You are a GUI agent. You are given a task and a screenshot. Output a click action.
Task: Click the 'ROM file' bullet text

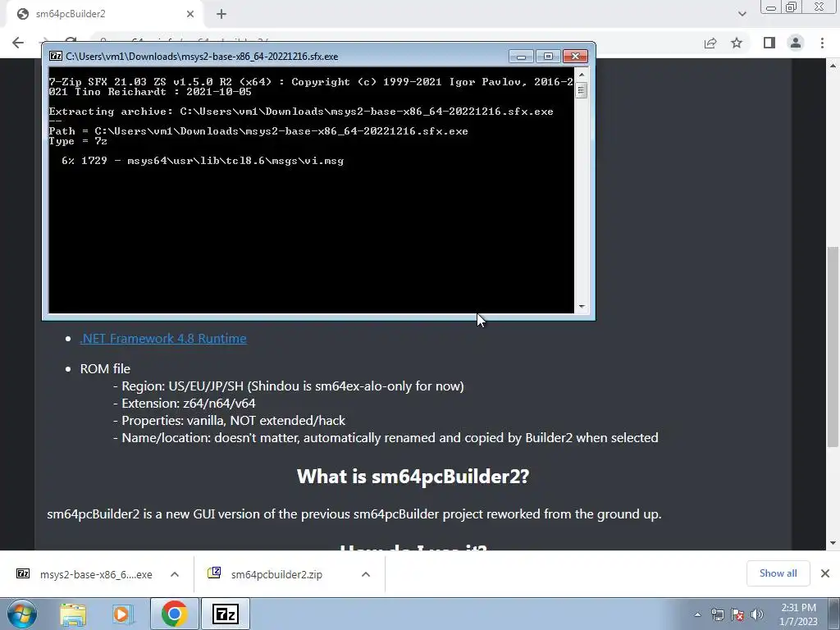pos(105,368)
